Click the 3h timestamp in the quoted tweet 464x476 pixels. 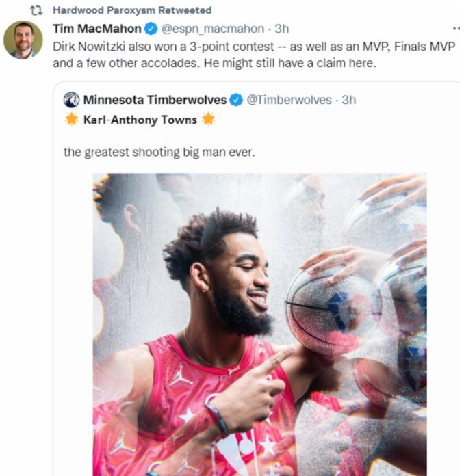(x=349, y=100)
